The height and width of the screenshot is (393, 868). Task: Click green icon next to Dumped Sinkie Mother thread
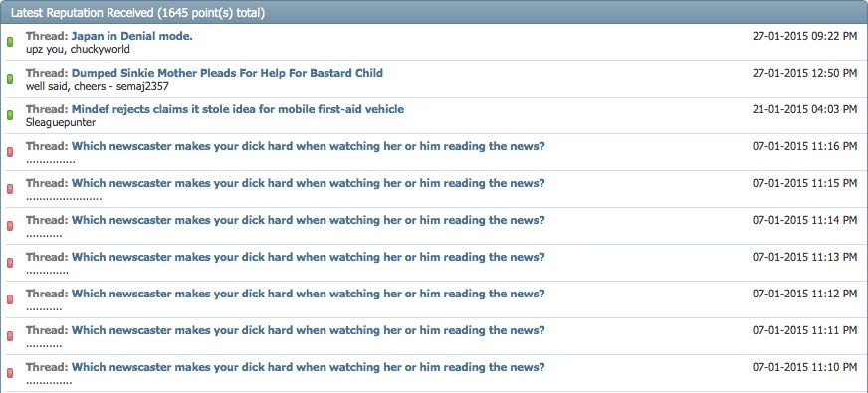10,79
